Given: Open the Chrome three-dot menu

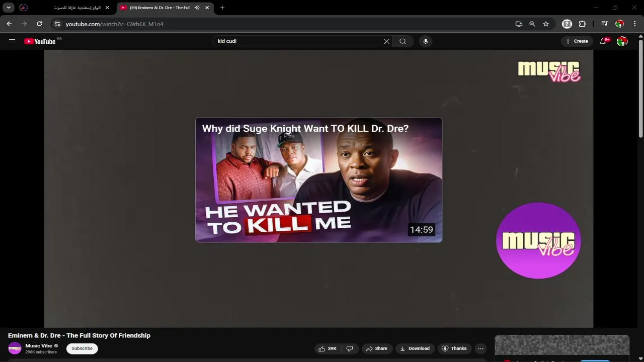Looking at the screenshot, I should click(635, 24).
